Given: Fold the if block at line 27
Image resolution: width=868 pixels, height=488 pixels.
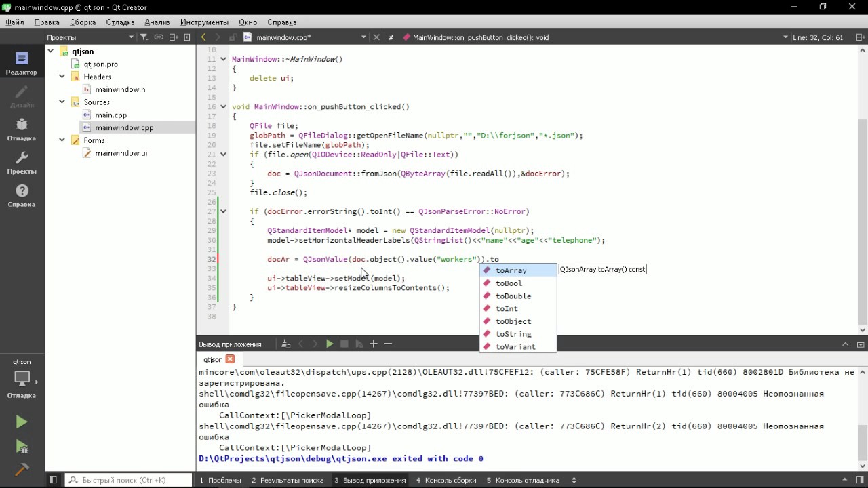Looking at the screenshot, I should [222, 211].
